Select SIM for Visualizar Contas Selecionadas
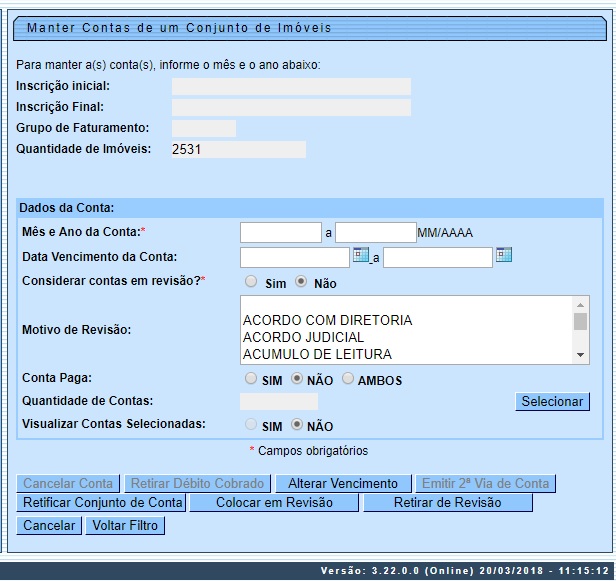The image size is (616, 581). coord(251,424)
